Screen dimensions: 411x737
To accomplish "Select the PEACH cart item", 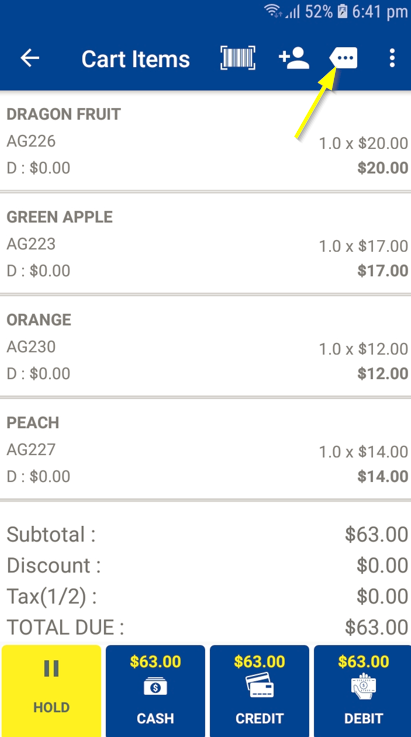I will [206, 449].
